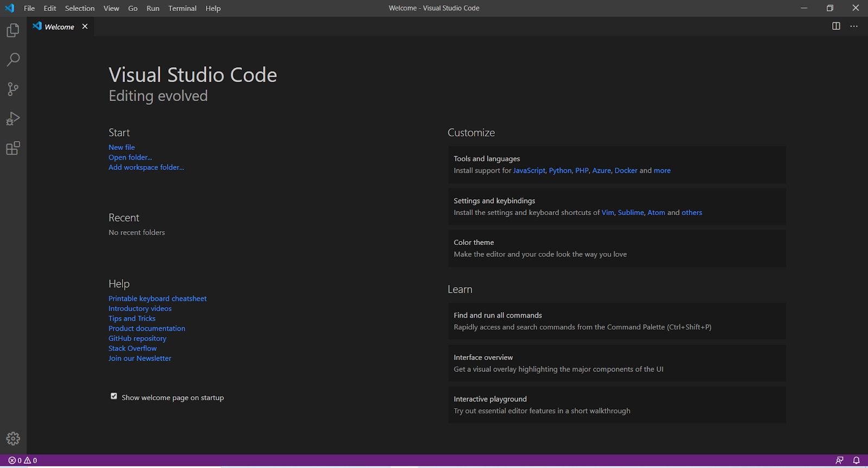Open the Printable keyboard cheatsheet link

pyautogui.click(x=157, y=299)
